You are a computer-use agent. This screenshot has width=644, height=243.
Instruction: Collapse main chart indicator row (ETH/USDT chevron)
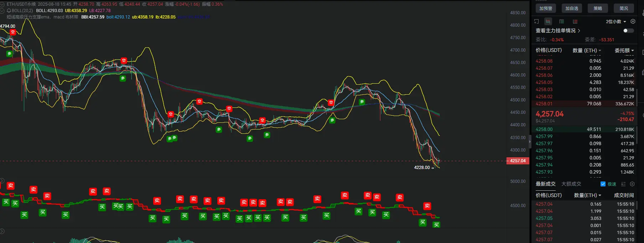pos(3,4)
